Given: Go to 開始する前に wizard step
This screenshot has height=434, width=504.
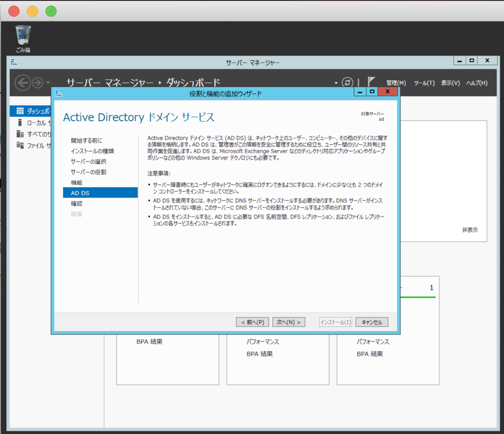Looking at the screenshot, I should point(87,140).
